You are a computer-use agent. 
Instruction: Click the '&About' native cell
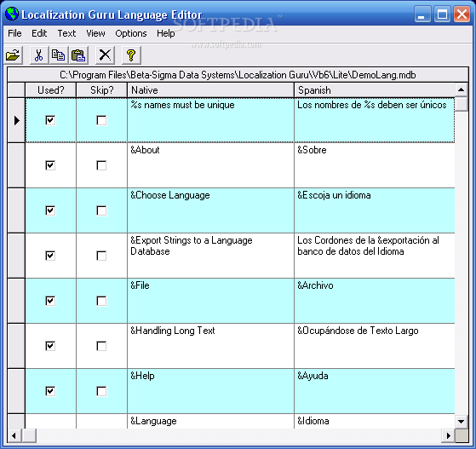pos(210,165)
